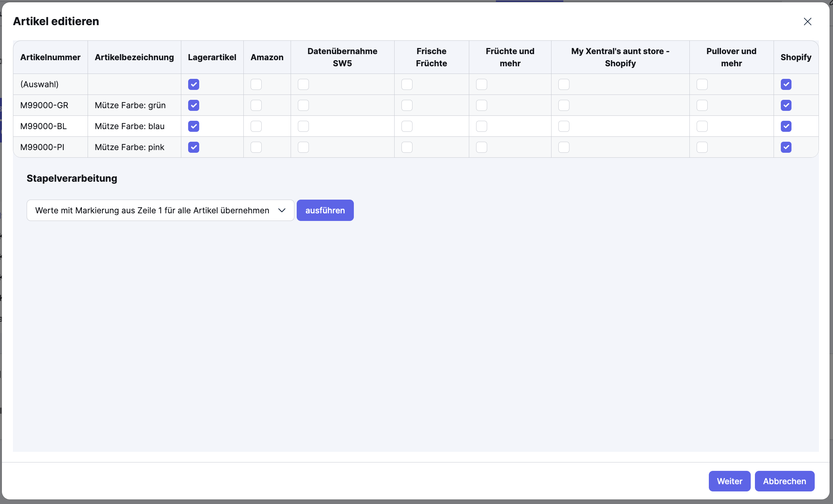Open the Stapelverarbeitung action dropdown
This screenshot has height=504, width=833.
coord(160,210)
